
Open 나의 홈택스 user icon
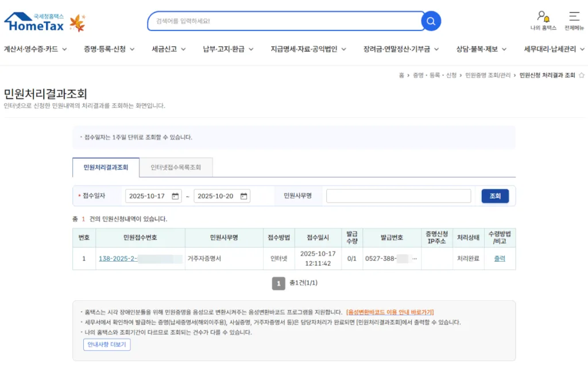pos(543,17)
